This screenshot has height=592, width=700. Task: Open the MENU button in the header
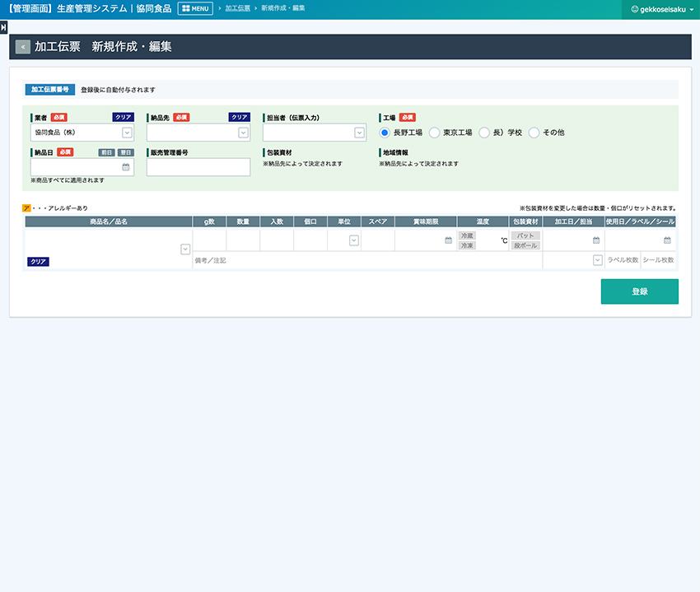pos(195,8)
